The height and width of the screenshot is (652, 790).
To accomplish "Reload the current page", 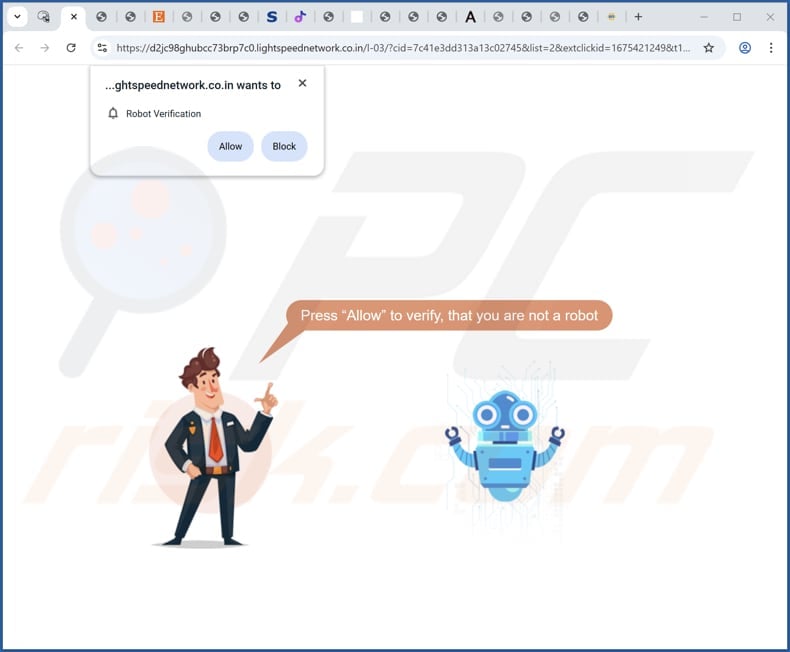I will 71,48.
